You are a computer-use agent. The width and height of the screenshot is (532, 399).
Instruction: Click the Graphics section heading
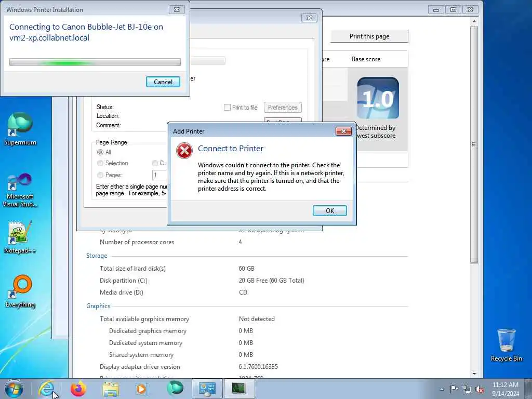click(98, 305)
